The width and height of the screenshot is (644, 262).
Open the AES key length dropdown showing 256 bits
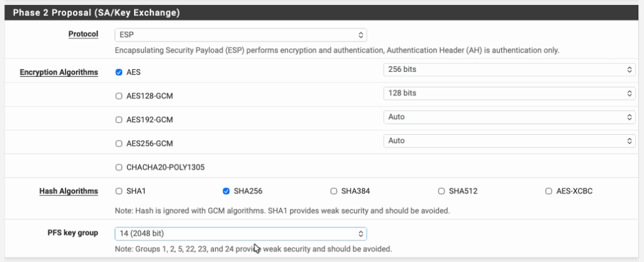(x=509, y=69)
